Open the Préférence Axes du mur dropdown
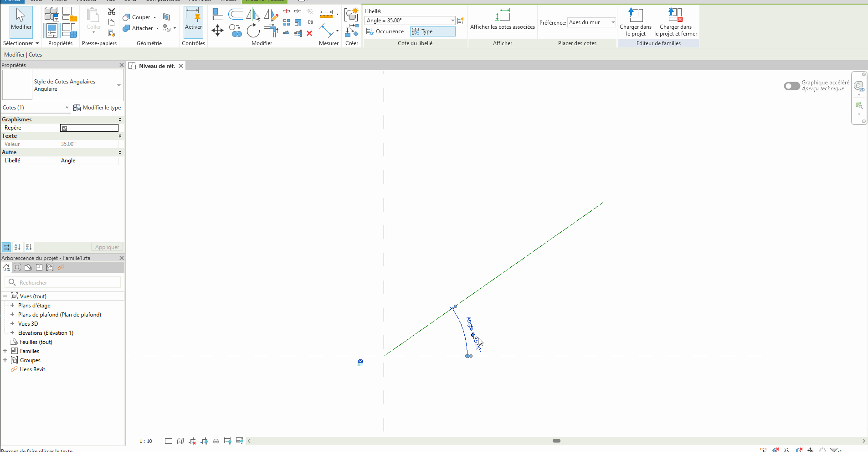 tap(612, 22)
